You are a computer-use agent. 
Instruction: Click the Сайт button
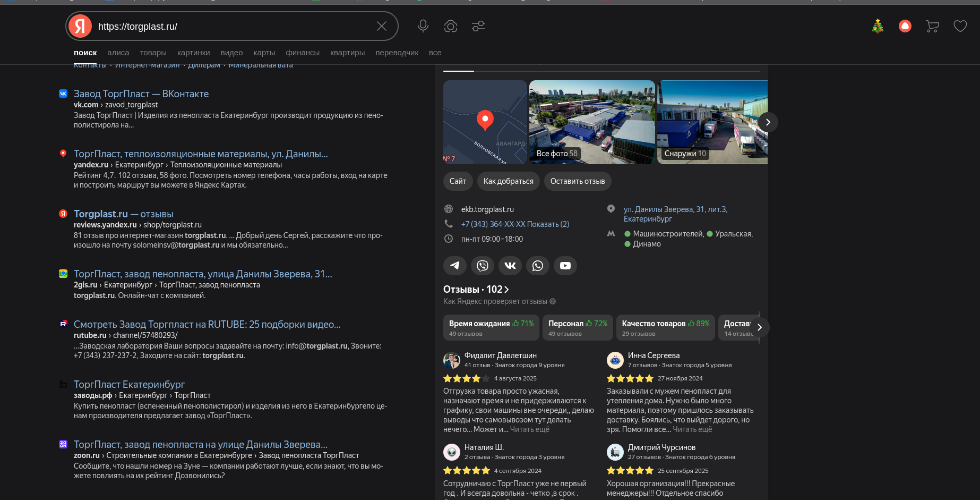point(458,181)
